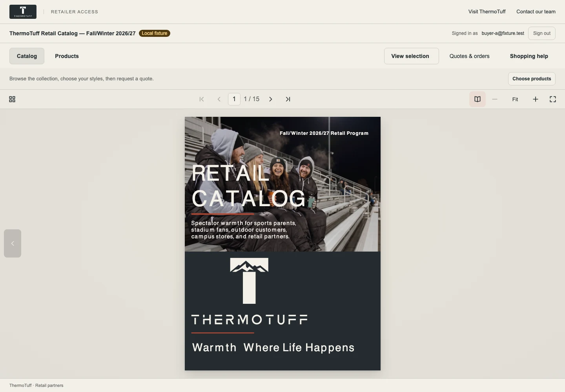Click the Fit zoom level control

coord(515,99)
